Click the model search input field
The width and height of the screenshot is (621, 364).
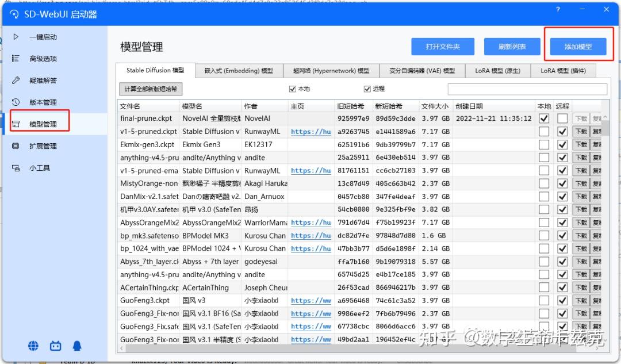point(527,89)
